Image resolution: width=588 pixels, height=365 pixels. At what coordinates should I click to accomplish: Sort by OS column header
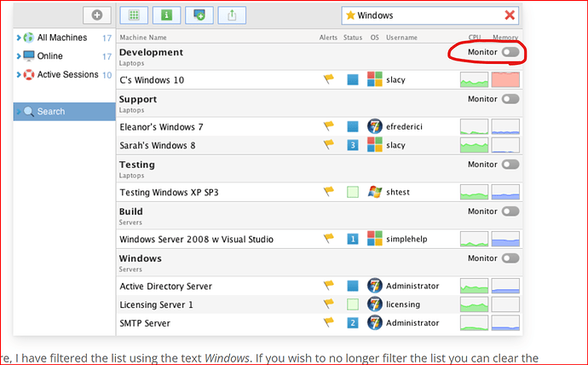[x=375, y=38]
